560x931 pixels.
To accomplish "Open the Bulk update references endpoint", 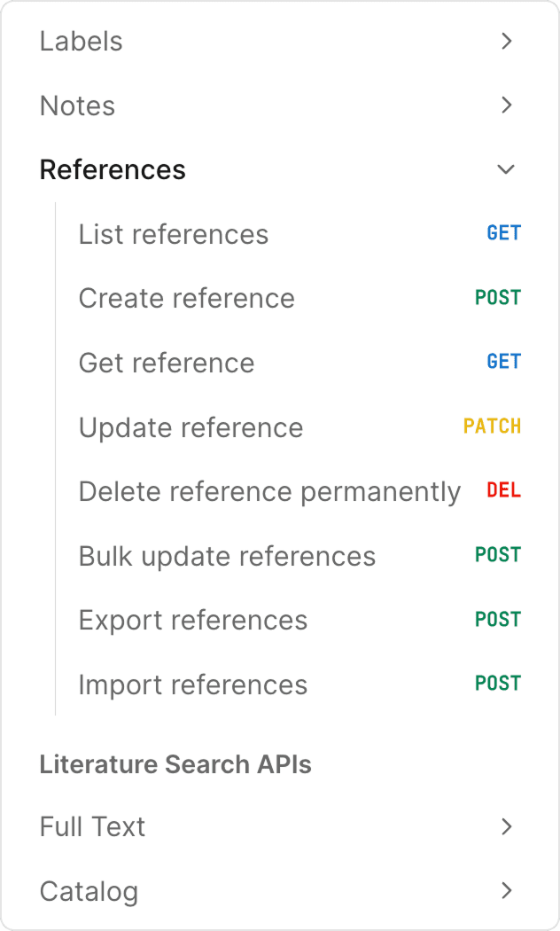I will pos(228,556).
